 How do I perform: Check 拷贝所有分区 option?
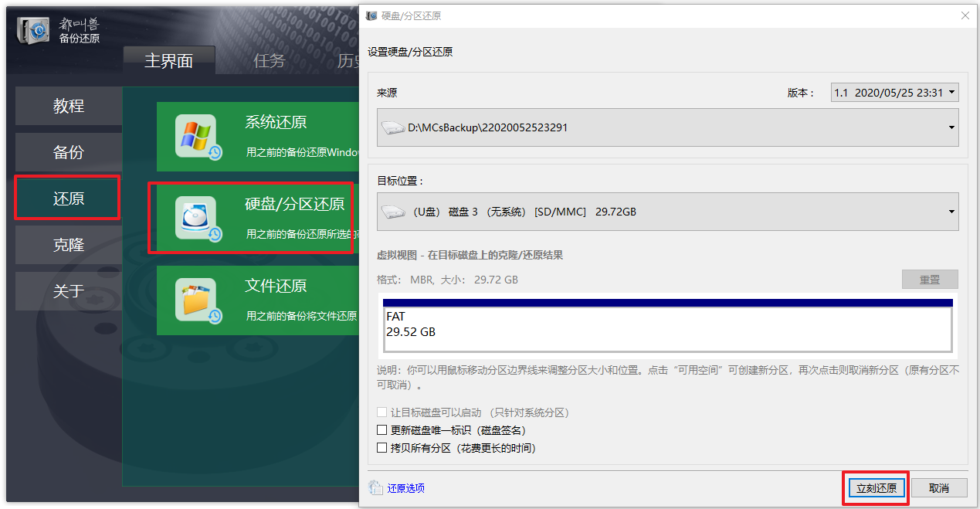click(x=381, y=448)
